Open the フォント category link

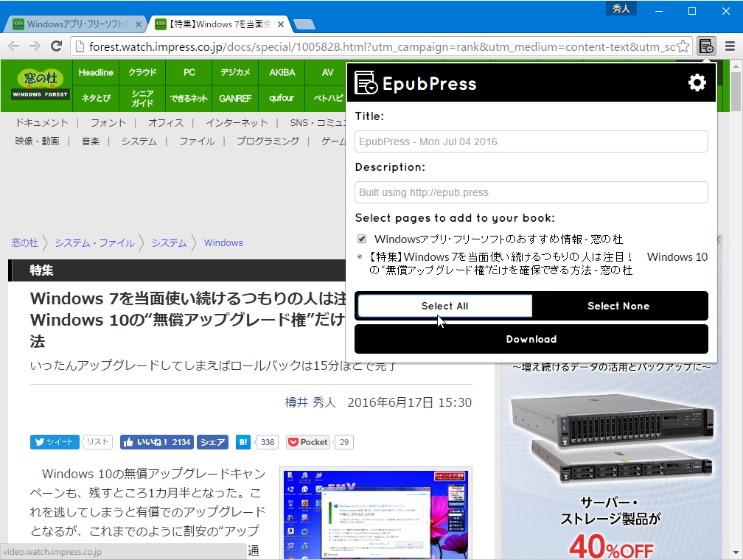pos(108,123)
